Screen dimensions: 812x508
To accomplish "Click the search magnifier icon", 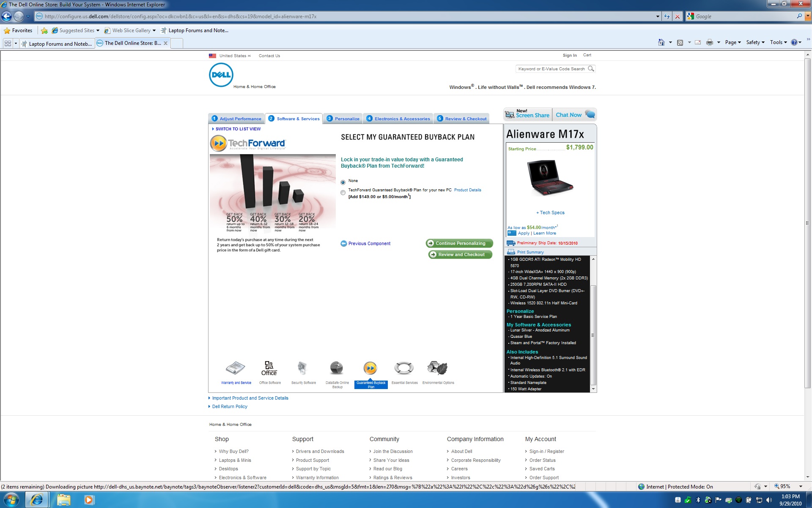I will 591,69.
